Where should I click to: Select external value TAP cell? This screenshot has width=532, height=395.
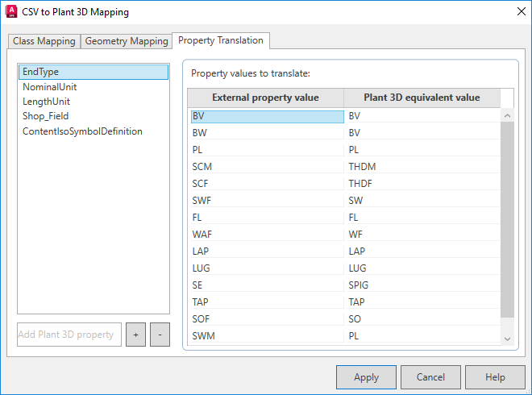point(268,302)
